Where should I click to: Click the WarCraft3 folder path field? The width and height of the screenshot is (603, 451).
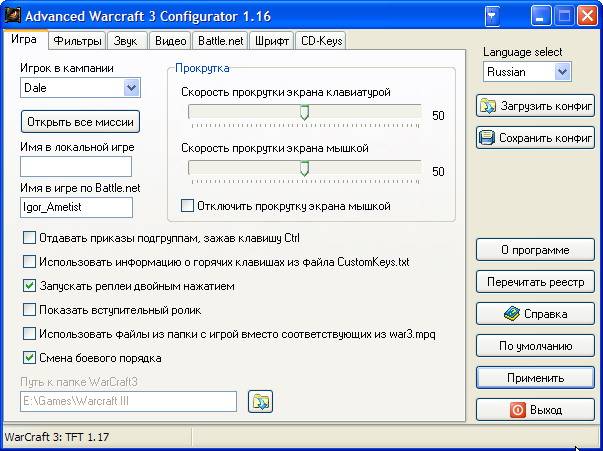click(x=128, y=401)
